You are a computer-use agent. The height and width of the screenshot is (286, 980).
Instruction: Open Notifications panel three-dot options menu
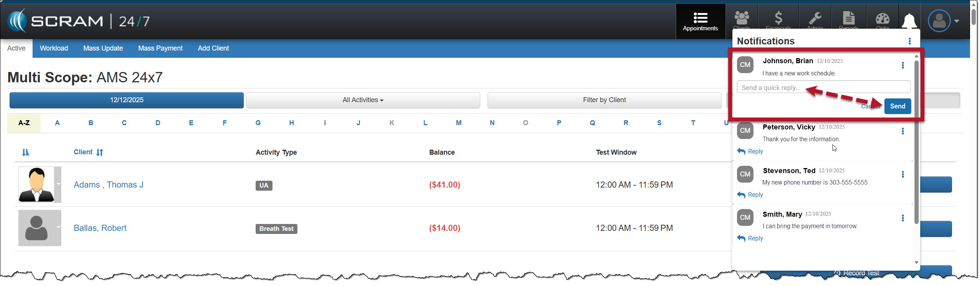pyautogui.click(x=909, y=41)
